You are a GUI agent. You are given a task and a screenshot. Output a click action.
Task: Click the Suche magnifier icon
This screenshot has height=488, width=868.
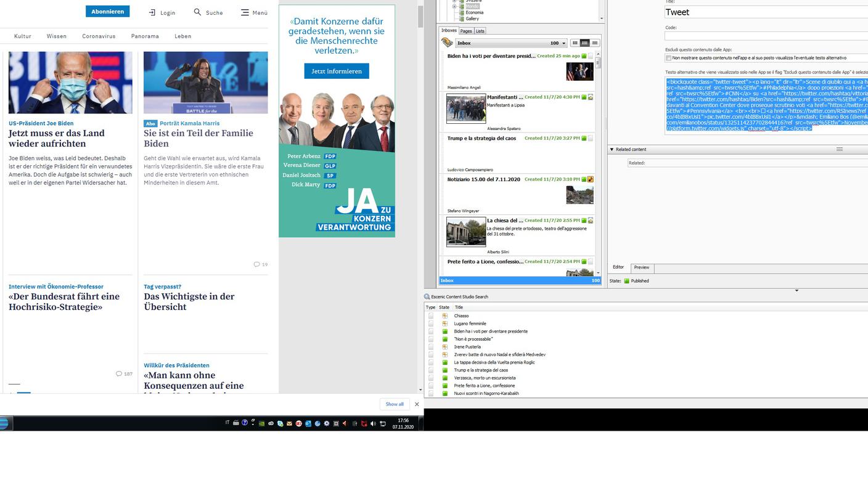[197, 12]
